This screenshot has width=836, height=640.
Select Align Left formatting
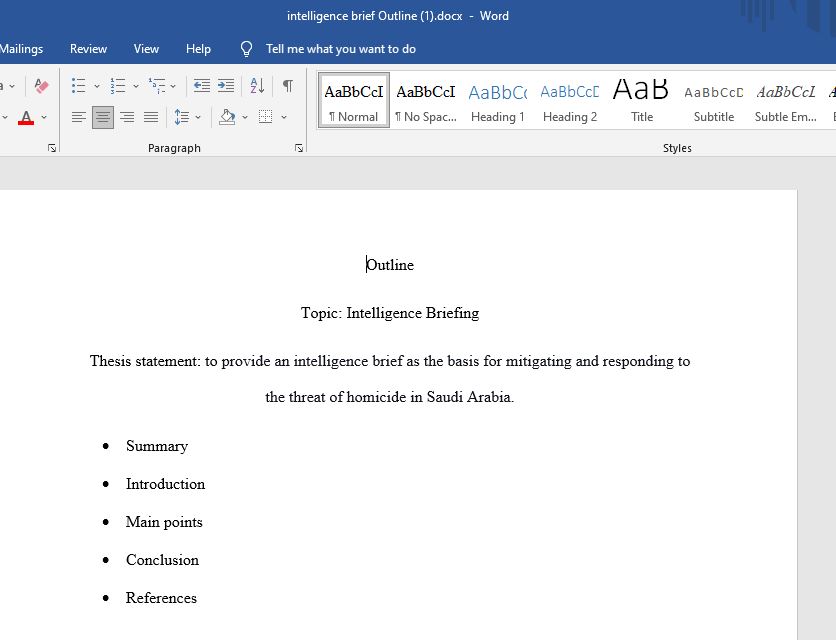click(x=79, y=118)
